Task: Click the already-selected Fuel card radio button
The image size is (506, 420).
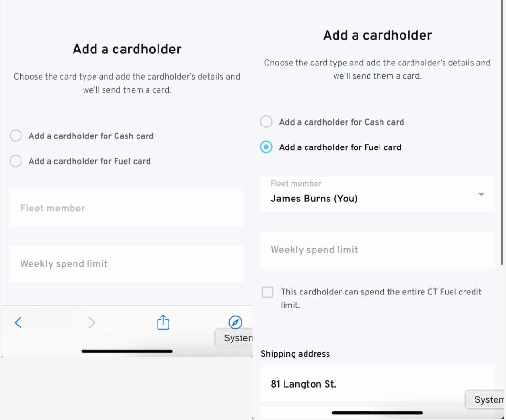Action: (x=266, y=147)
